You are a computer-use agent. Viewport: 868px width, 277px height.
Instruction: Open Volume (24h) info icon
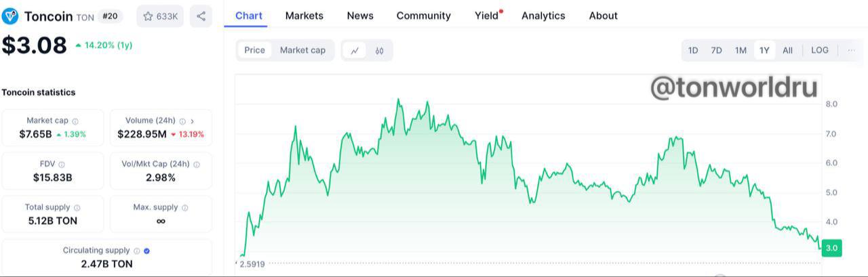coord(182,121)
